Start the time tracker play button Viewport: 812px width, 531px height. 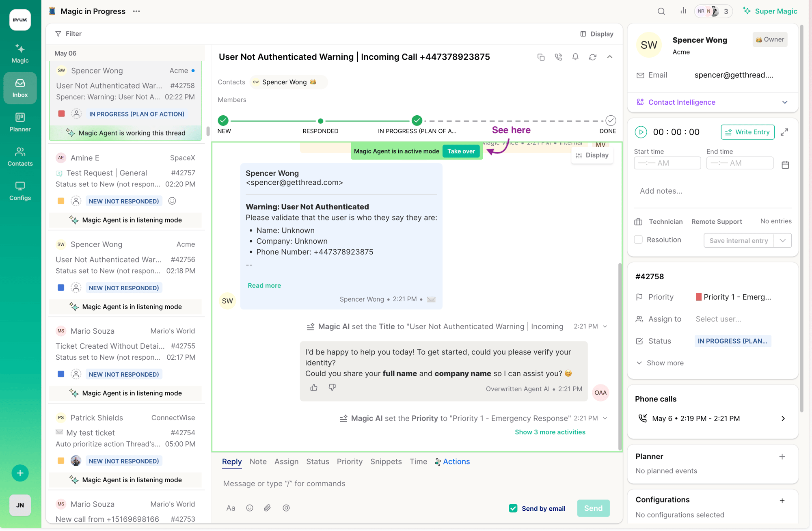click(641, 132)
